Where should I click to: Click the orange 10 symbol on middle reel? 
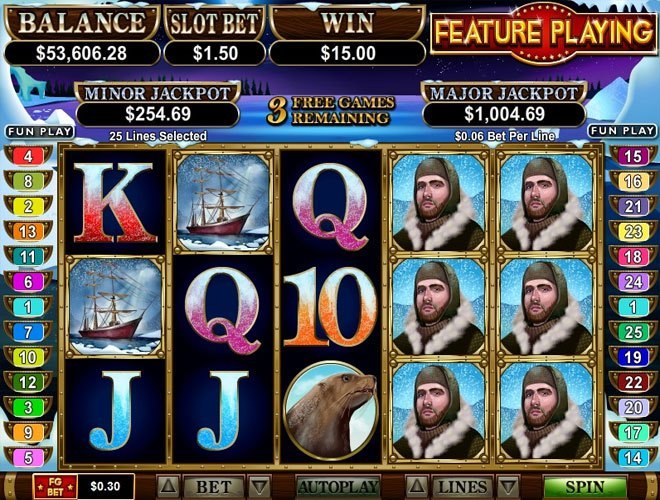click(330, 307)
